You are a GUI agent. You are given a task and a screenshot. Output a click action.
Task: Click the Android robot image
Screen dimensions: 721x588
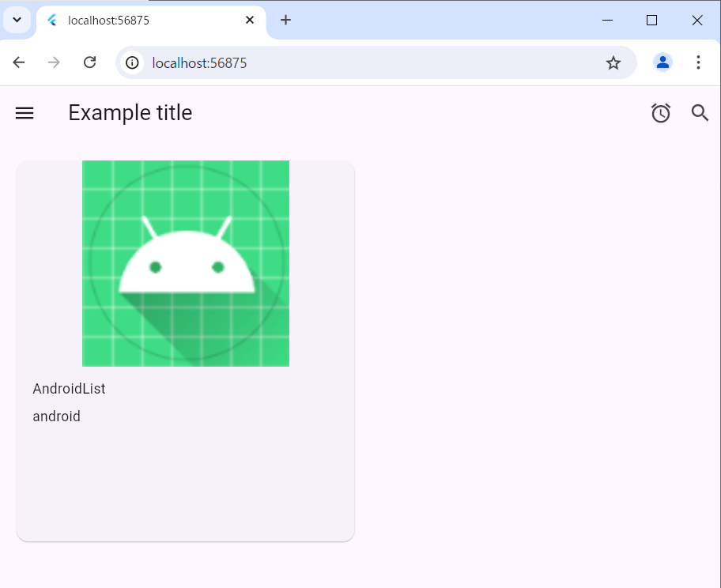point(186,263)
